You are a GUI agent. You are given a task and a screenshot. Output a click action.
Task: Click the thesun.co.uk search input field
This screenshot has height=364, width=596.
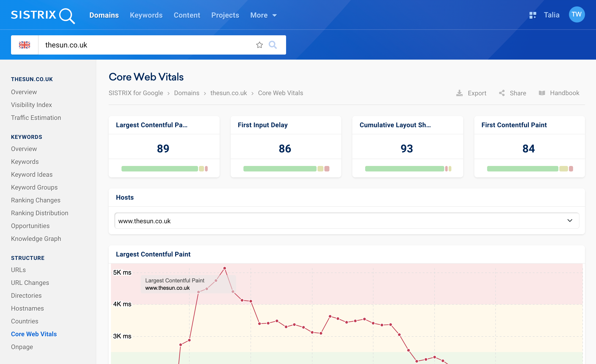click(x=149, y=45)
